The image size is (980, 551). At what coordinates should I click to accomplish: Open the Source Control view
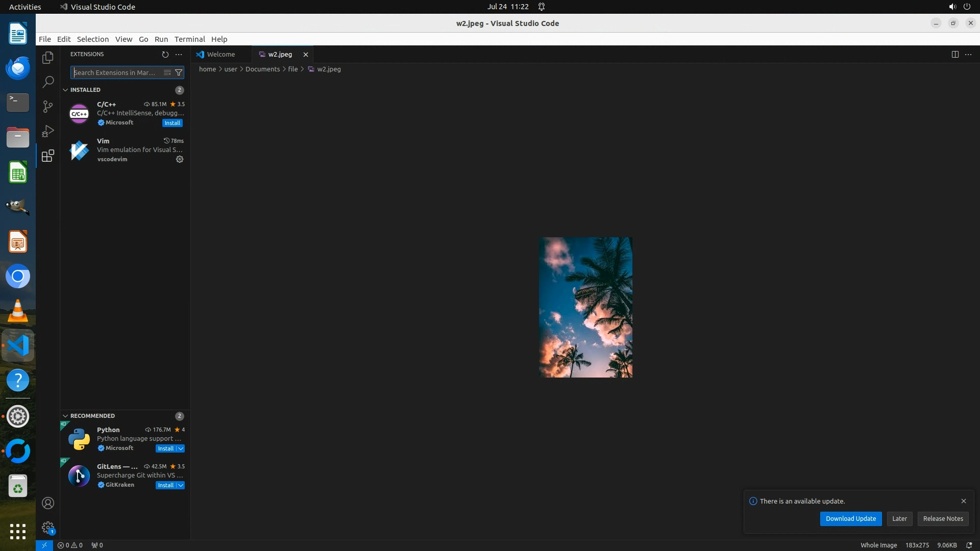(48, 106)
